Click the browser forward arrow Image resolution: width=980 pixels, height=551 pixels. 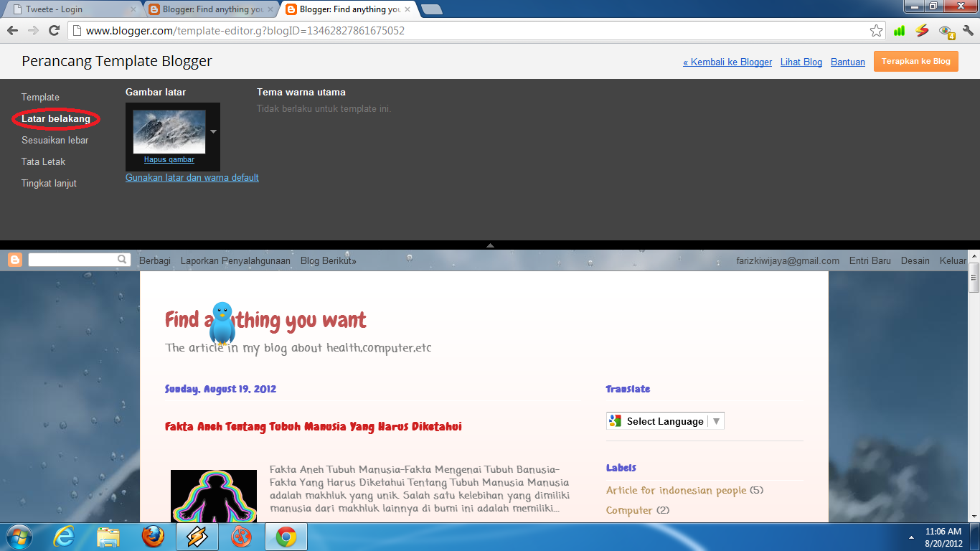33,31
